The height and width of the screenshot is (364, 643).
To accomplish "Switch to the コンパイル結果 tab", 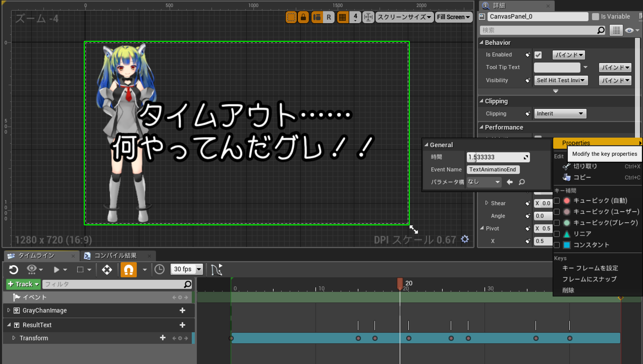I will click(115, 256).
